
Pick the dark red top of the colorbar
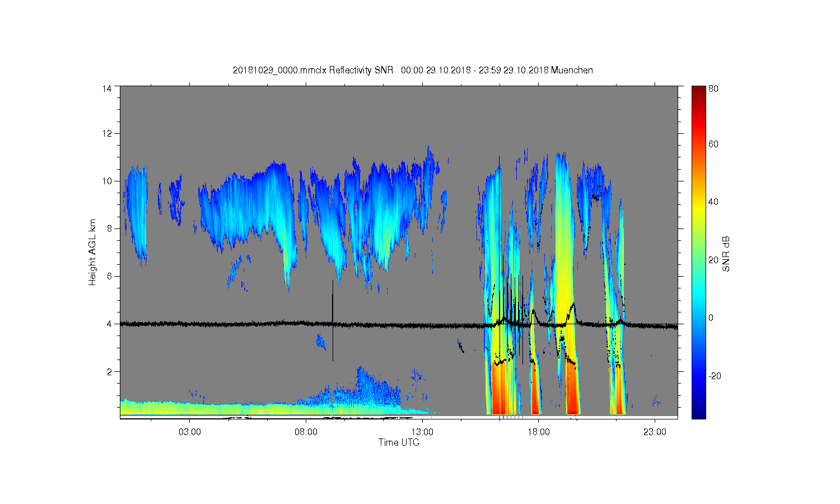pyautogui.click(x=698, y=91)
